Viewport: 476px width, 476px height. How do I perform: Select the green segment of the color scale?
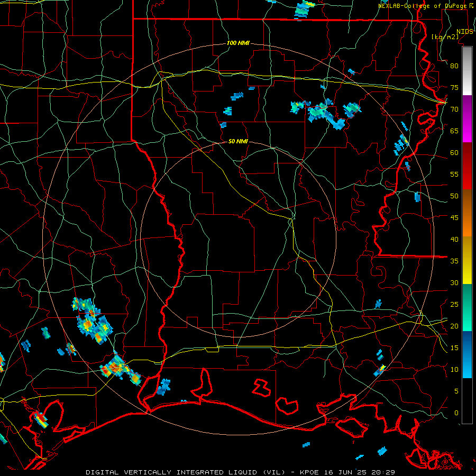click(x=467, y=307)
